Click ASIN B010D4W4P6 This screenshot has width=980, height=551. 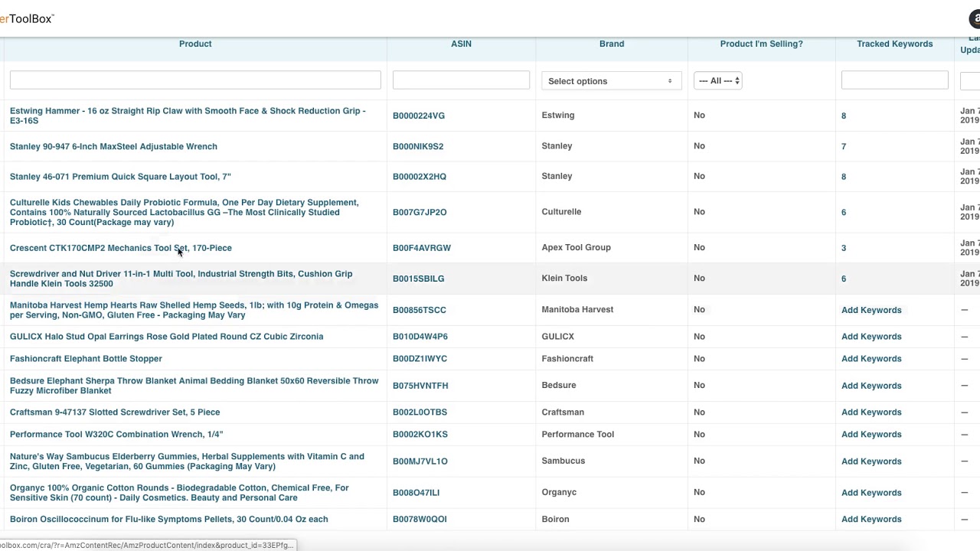pyautogui.click(x=420, y=336)
